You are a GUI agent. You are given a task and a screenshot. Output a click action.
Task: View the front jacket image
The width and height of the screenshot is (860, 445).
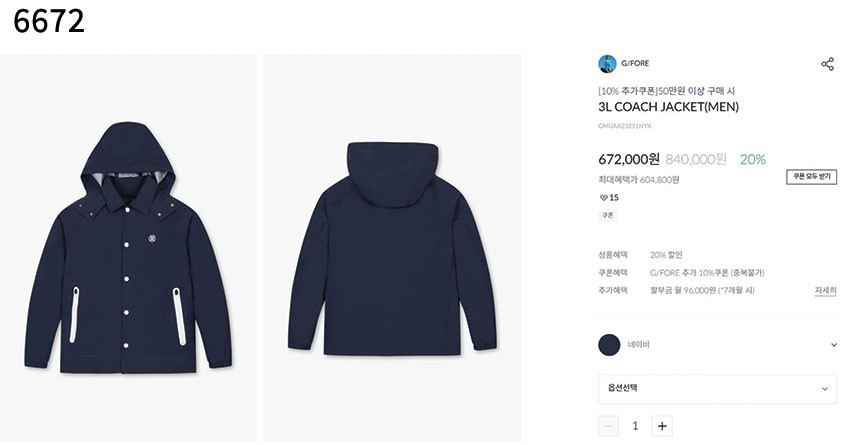click(x=128, y=248)
